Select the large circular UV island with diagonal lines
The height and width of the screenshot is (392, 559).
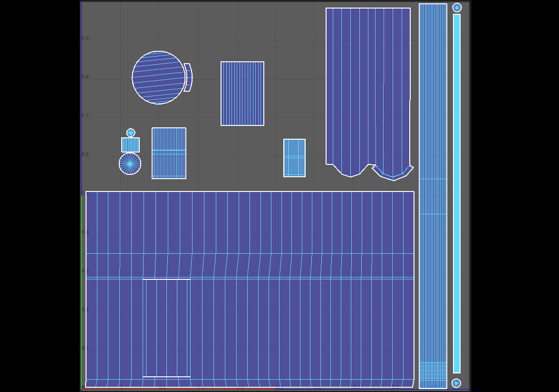[x=158, y=77]
